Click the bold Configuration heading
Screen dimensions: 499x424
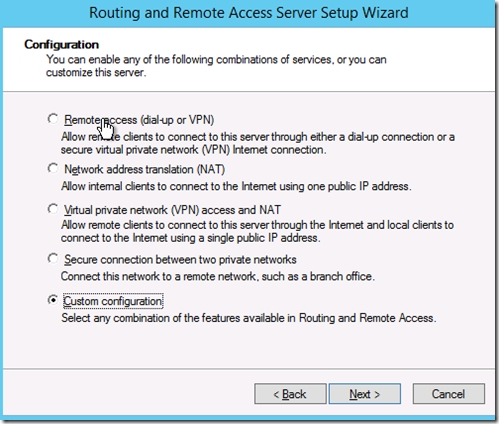[62, 45]
